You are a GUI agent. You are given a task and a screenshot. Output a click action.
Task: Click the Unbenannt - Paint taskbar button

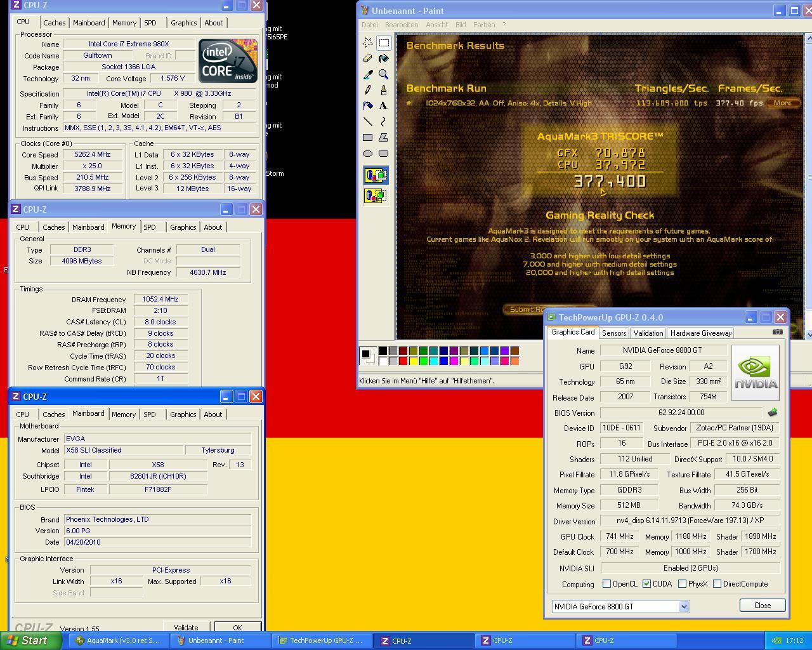(219, 640)
